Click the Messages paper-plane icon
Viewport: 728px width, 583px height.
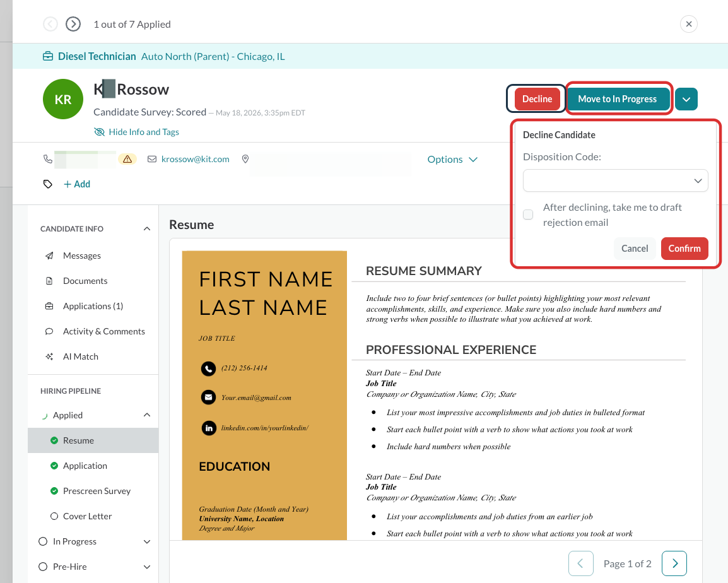(x=49, y=256)
